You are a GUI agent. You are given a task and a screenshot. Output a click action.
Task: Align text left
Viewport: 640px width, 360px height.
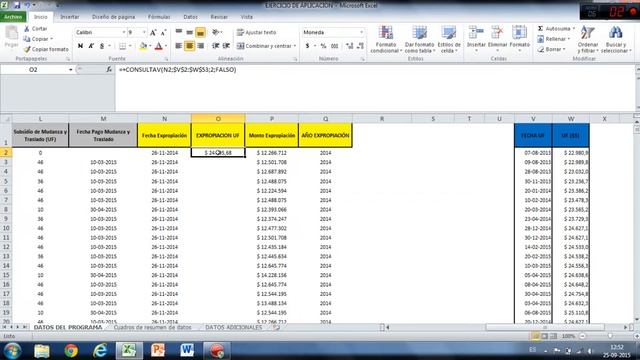[x=179, y=46]
